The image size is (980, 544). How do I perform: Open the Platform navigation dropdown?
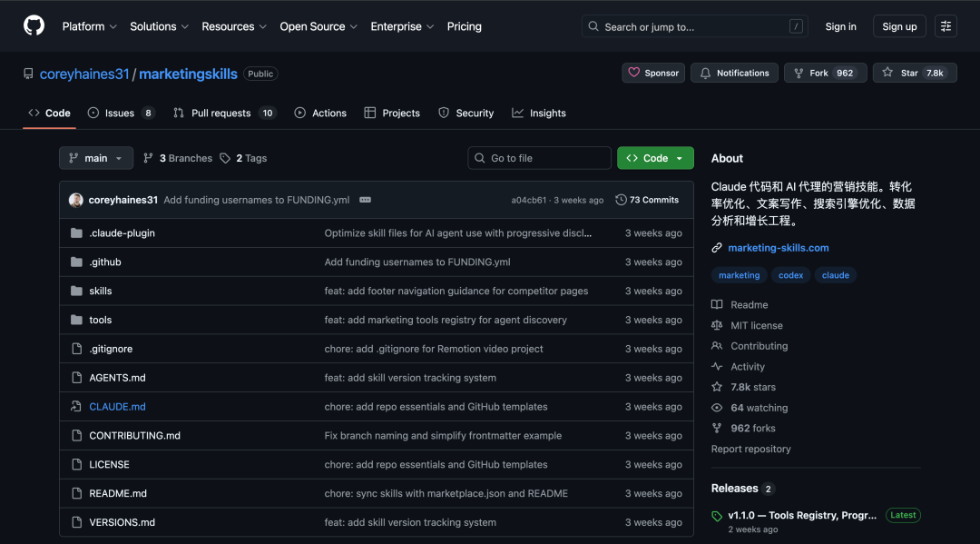89,26
